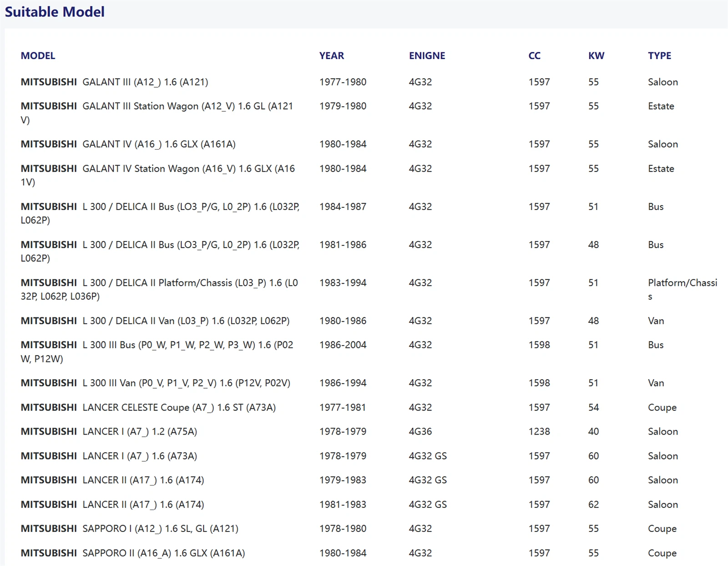Click year 1977-1981 cell
Screen dimensions: 728x566
[x=343, y=407]
